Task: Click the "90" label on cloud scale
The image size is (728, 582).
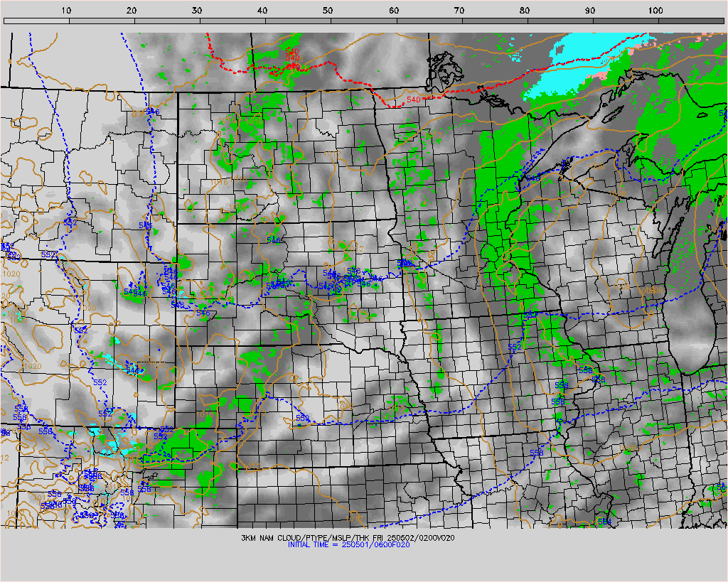Action: 590,11
